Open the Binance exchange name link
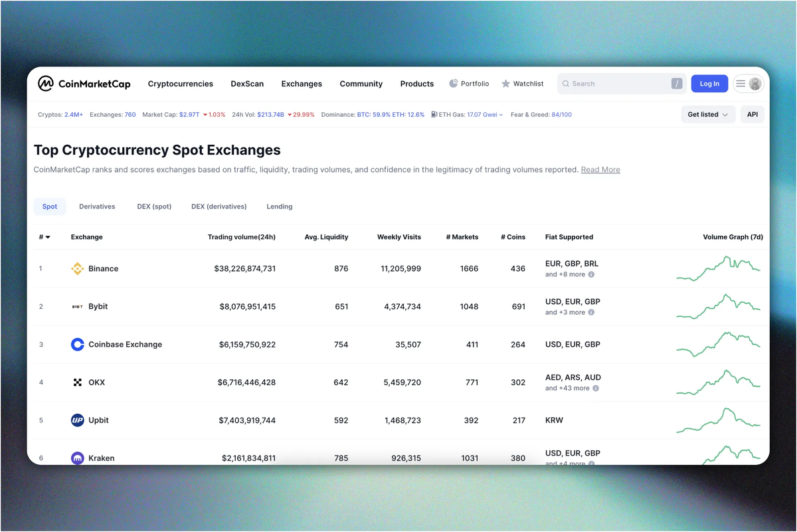Screen dimensions: 797x532 point(104,269)
